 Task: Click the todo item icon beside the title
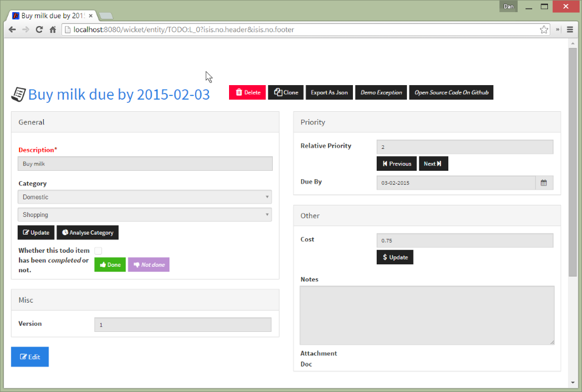point(19,94)
